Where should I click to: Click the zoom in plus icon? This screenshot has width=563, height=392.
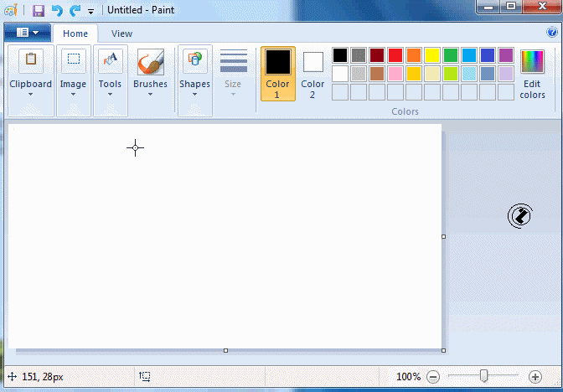pyautogui.click(x=535, y=377)
